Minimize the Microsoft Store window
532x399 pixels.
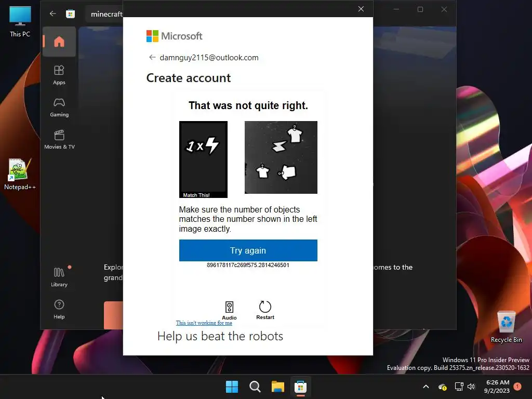pyautogui.click(x=396, y=9)
